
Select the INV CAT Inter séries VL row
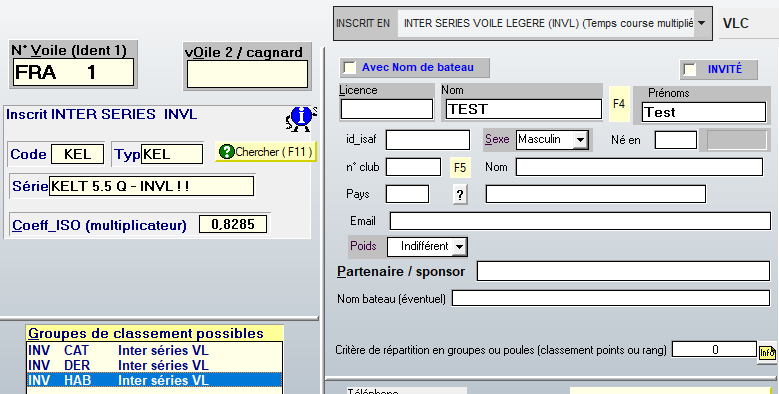154,350
